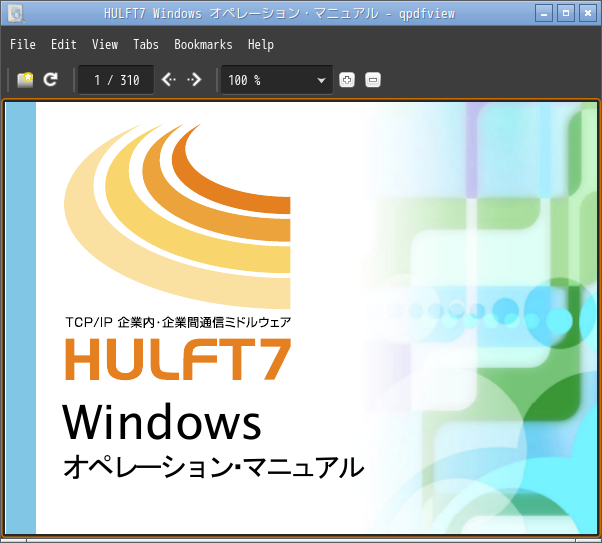Click the 100 % zoom level text
Image resolution: width=602 pixels, height=543 pixels.
coord(245,80)
